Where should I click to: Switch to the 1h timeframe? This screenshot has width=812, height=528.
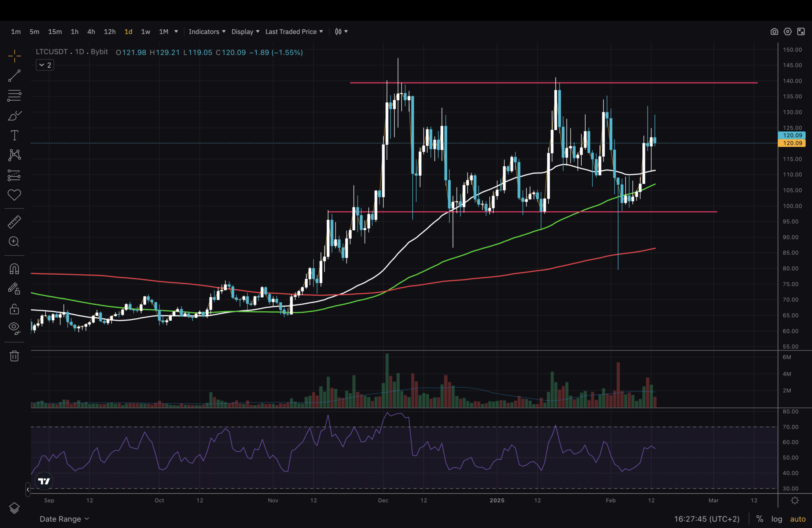[x=75, y=32]
